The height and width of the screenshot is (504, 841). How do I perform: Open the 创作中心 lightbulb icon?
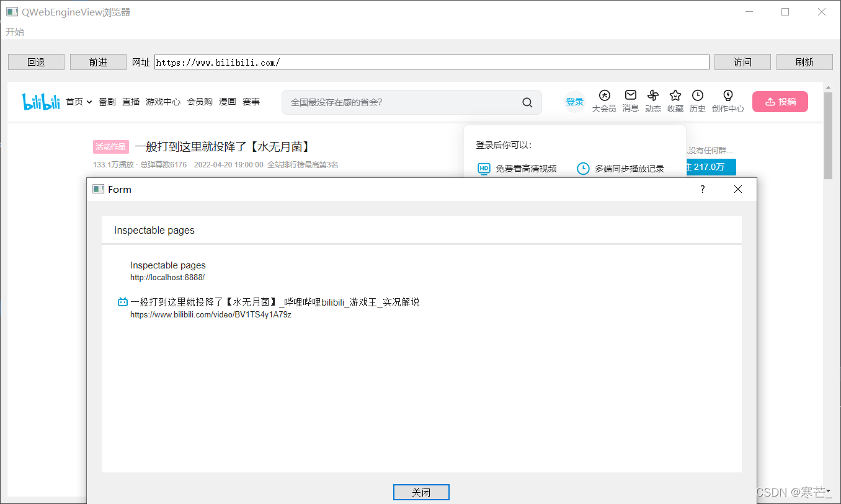point(728,95)
